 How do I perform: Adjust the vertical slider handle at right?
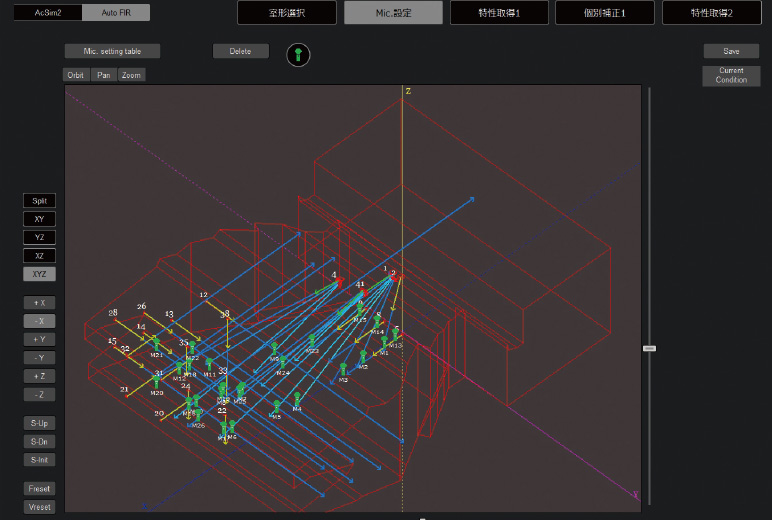point(649,348)
